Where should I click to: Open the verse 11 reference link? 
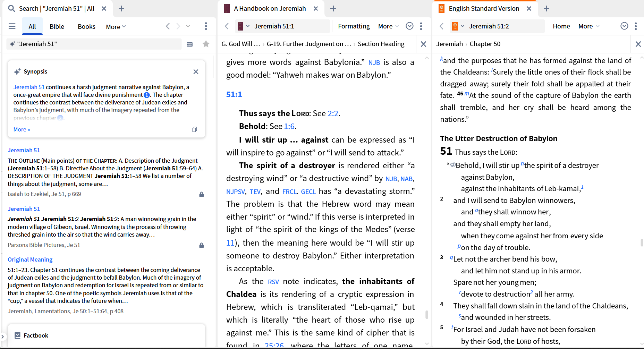pyautogui.click(x=230, y=243)
